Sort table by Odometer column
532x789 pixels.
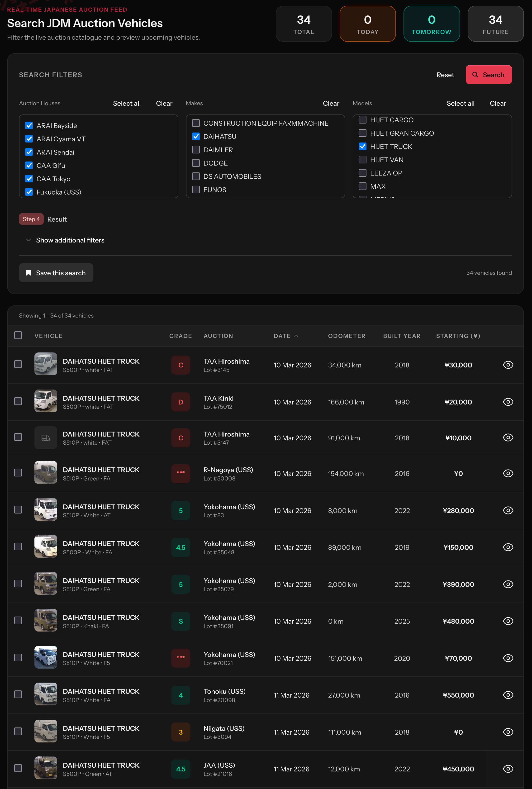(347, 336)
